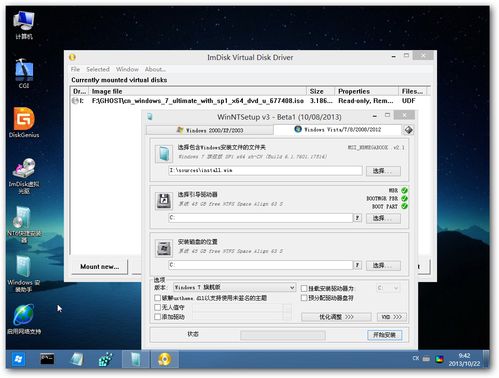The width and height of the screenshot is (499, 378).
Task: Click the Windows install files folder icon
Action: point(164,154)
